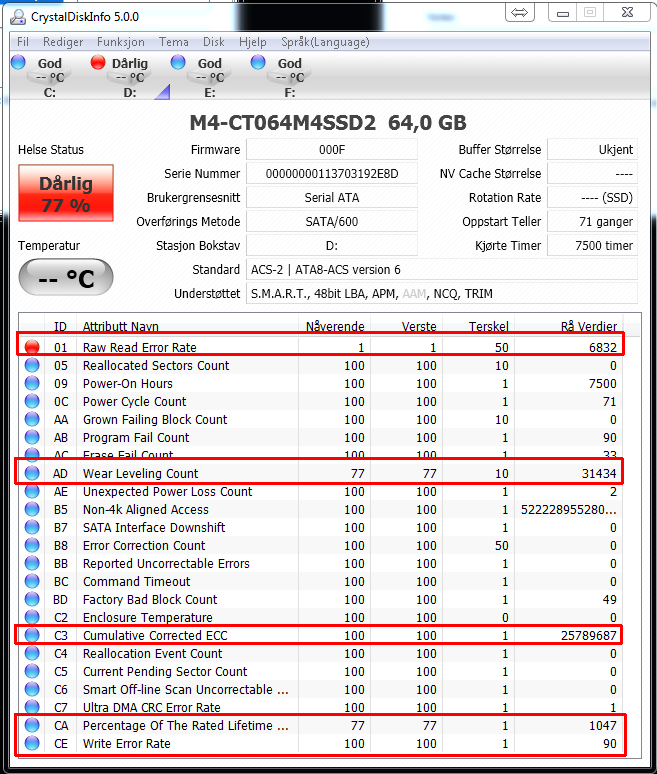Open the Hjelp menu

252,42
